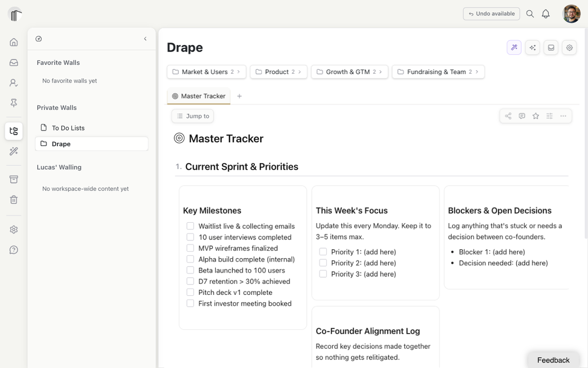Open the Inbox tray icon in left rail
The width and height of the screenshot is (588, 368).
[14, 62]
